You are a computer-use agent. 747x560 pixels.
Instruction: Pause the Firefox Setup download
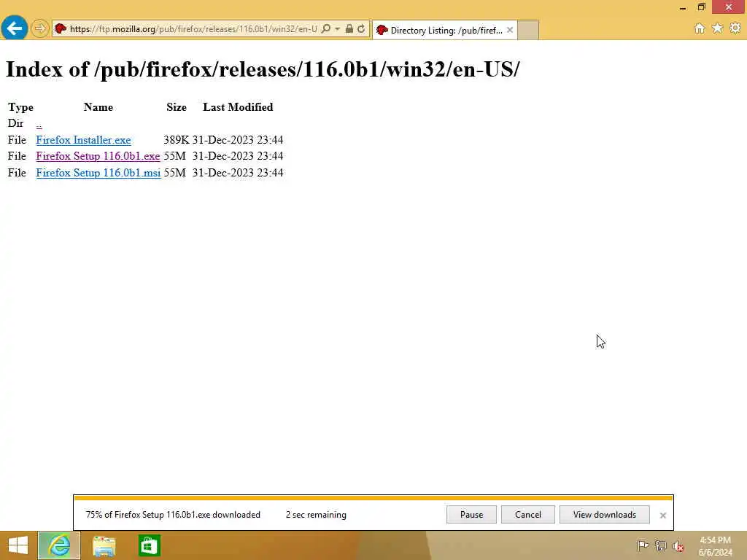tap(472, 515)
